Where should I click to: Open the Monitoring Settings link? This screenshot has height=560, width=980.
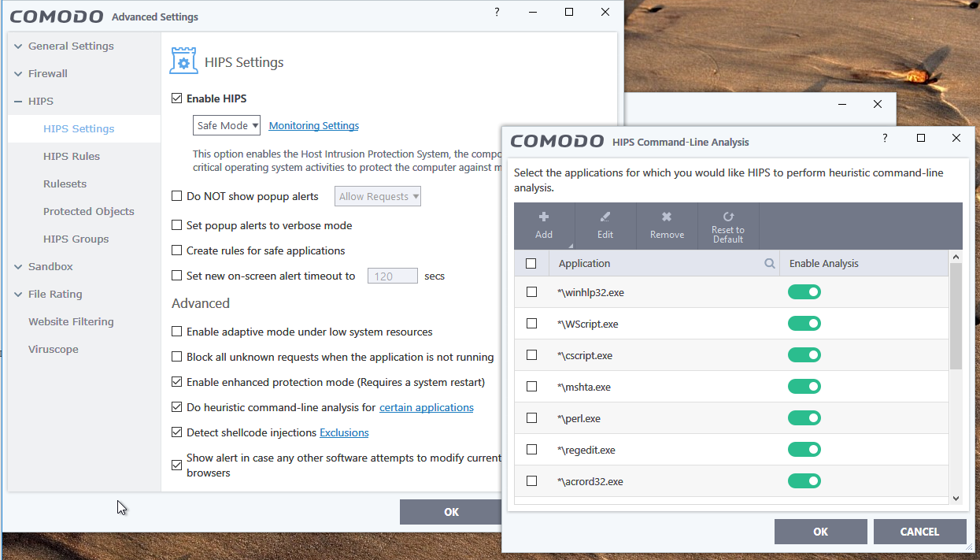pos(314,126)
